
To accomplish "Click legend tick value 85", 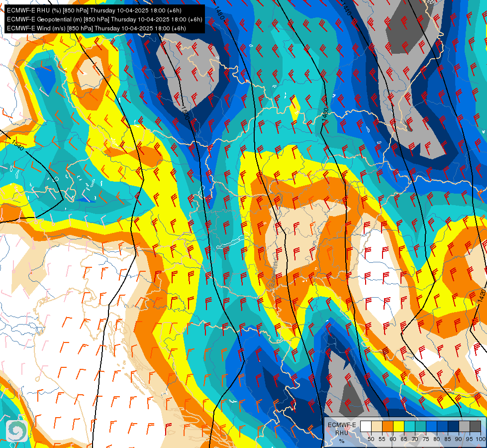I will (448, 439).
